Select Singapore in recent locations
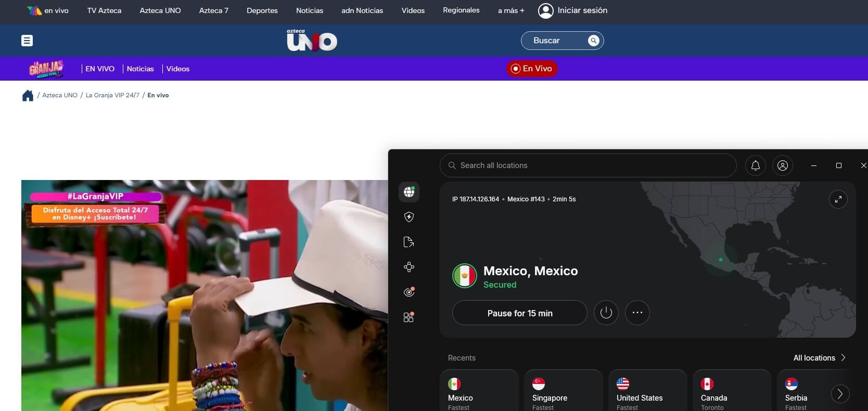 coord(564,391)
